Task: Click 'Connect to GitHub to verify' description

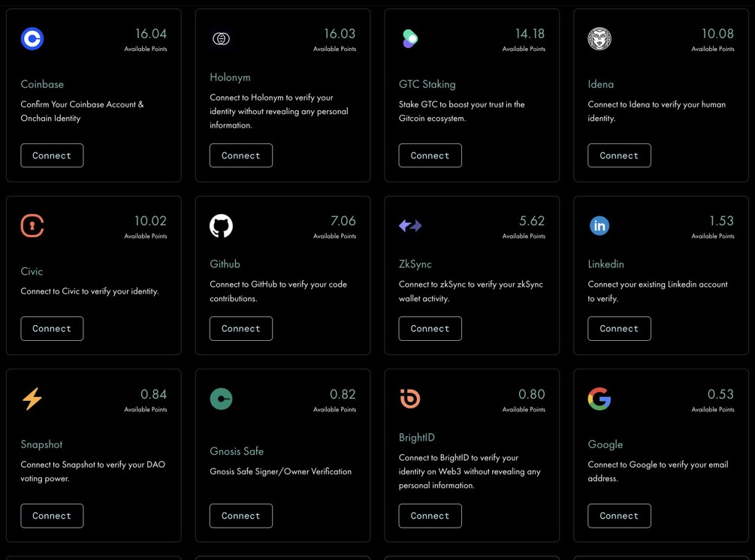Action: [278, 291]
